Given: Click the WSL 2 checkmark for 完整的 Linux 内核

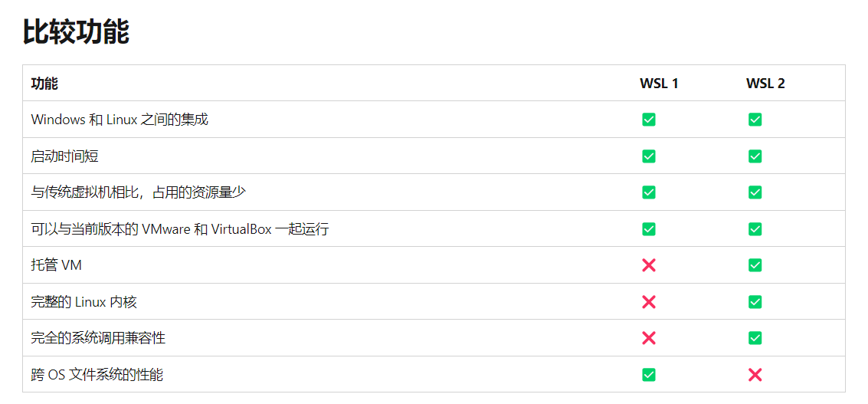Looking at the screenshot, I should 755,302.
